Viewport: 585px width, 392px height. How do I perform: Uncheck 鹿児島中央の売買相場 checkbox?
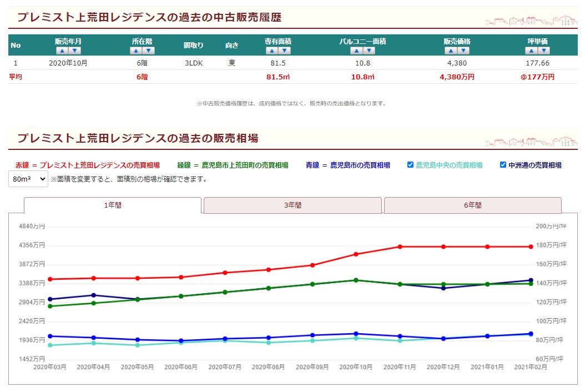click(x=410, y=165)
